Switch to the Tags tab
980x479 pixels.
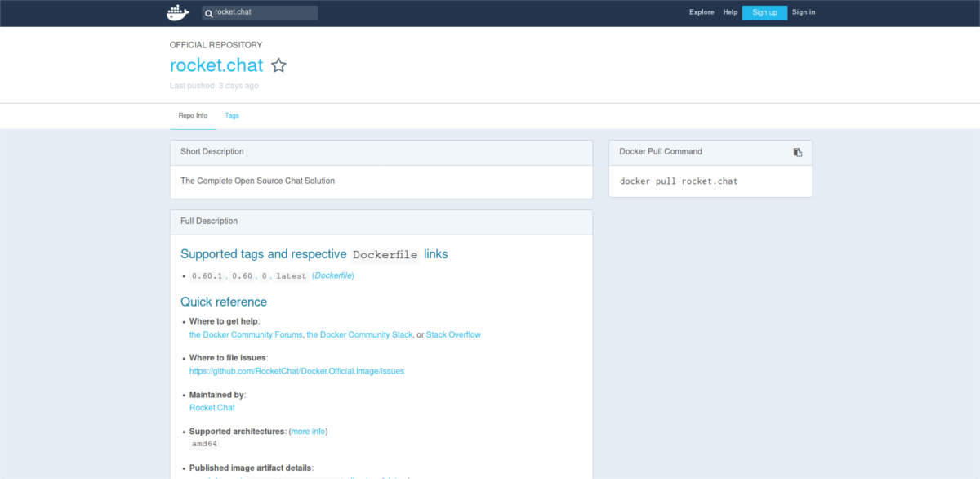pos(232,115)
